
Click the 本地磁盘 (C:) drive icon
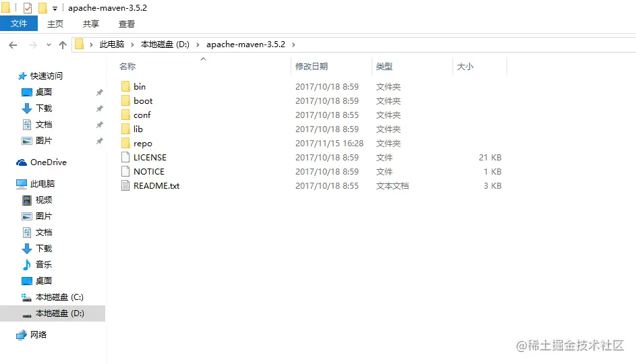pos(26,297)
